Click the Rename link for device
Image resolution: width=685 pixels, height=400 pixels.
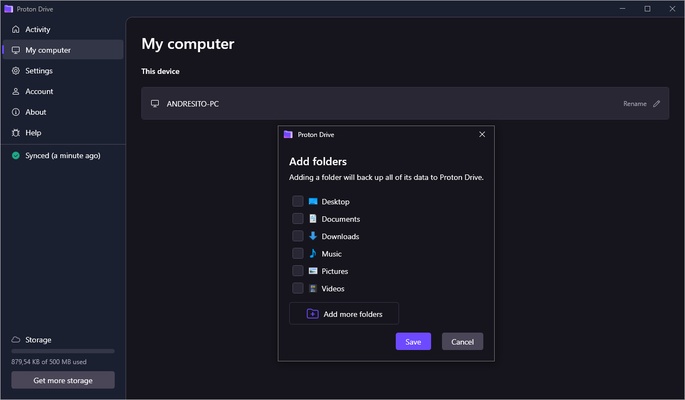(635, 103)
